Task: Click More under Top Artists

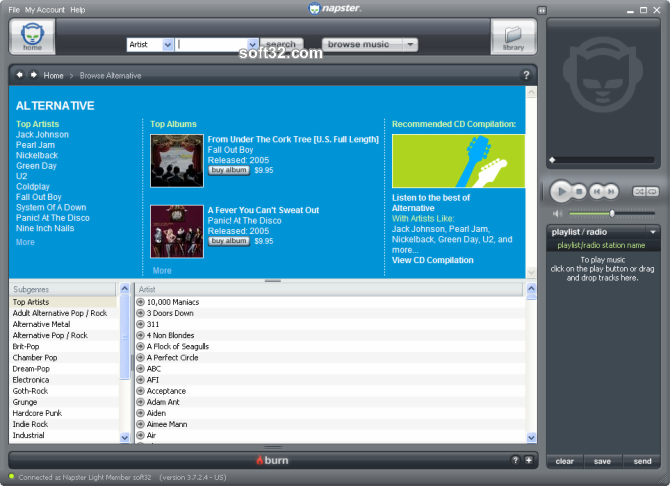Action: pos(25,242)
